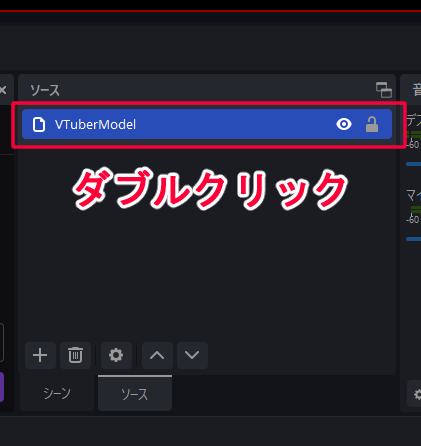Screen dimensions: 421x446
Task: Move source down with the down arrow
Action: click(x=192, y=355)
